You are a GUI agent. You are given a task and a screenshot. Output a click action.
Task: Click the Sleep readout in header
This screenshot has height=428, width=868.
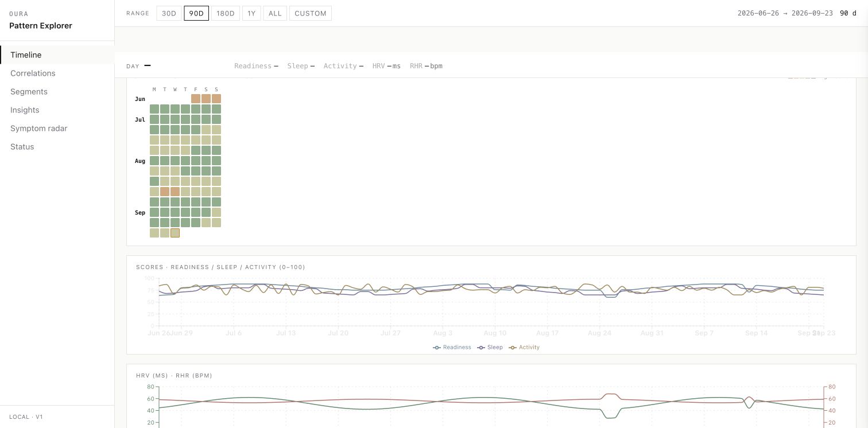301,66
